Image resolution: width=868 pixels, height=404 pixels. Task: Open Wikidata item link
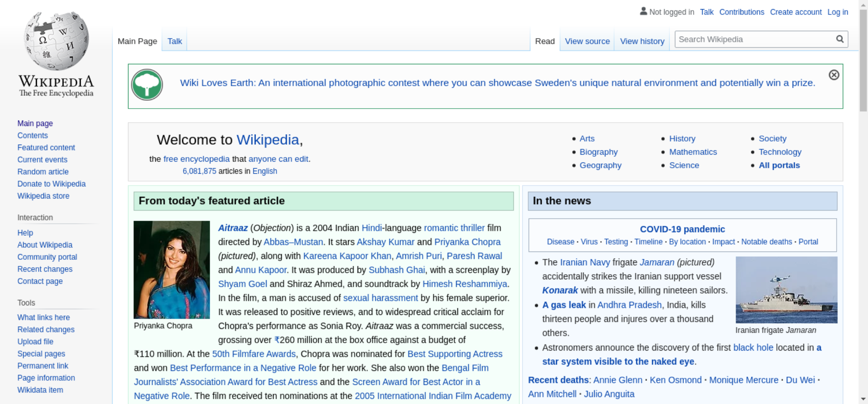(40, 391)
